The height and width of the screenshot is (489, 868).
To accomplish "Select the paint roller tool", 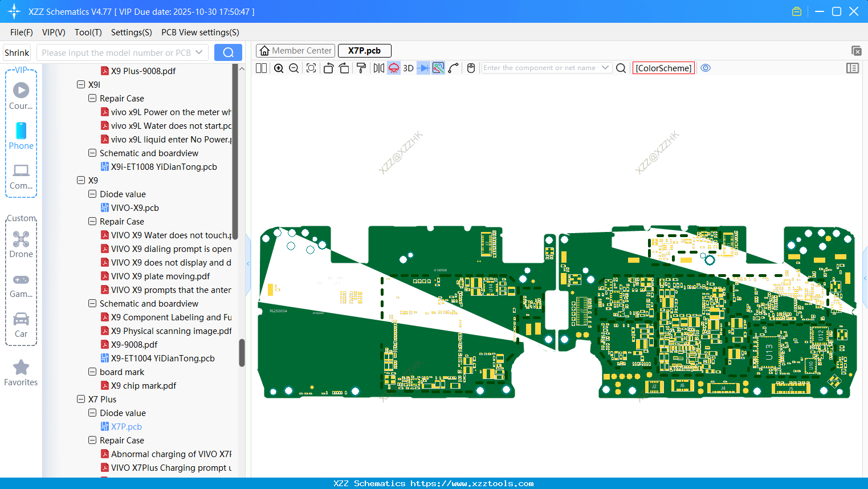I will (361, 68).
